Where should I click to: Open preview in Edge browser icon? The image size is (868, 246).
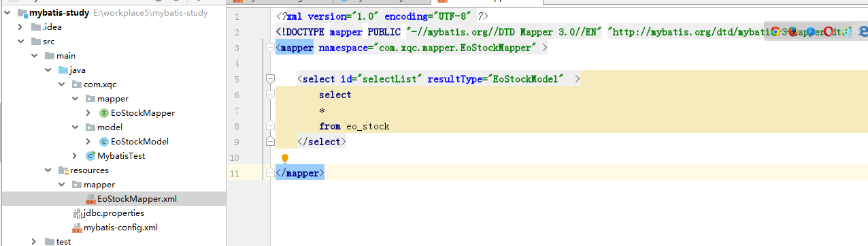coord(863,31)
